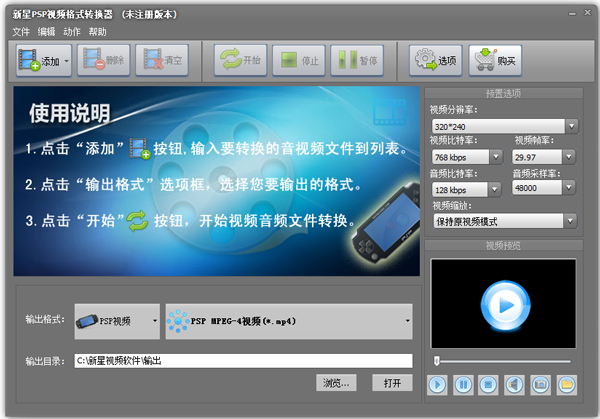Open the 文件 menu
Screen dimensions: 600x419
pos(21,32)
